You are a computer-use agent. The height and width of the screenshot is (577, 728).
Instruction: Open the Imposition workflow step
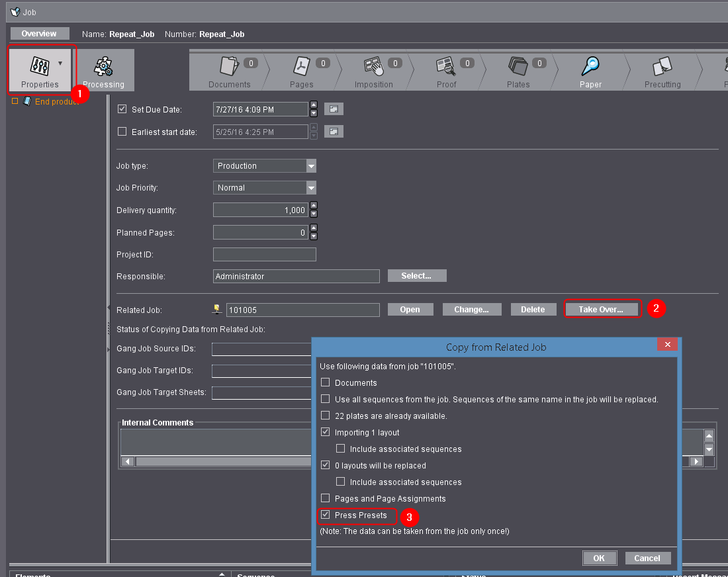tap(373, 66)
